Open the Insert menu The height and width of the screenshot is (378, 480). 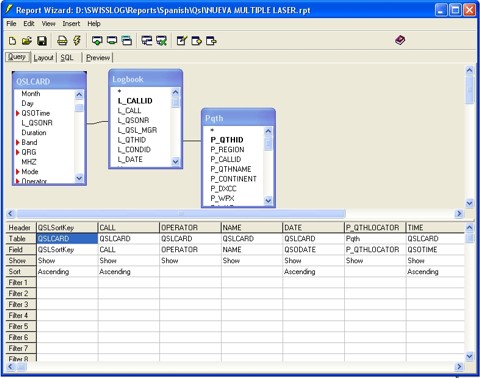pyautogui.click(x=71, y=24)
